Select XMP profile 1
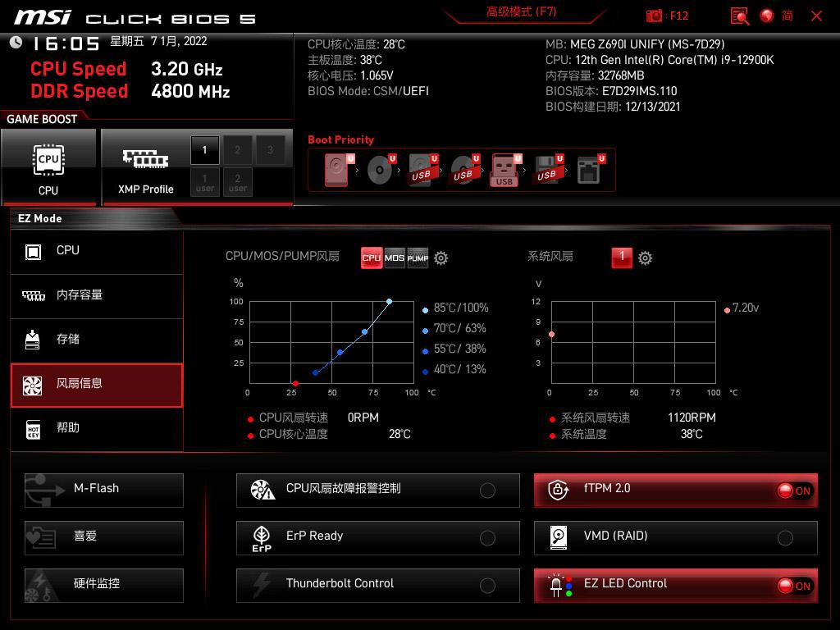The image size is (840, 630). point(204,150)
